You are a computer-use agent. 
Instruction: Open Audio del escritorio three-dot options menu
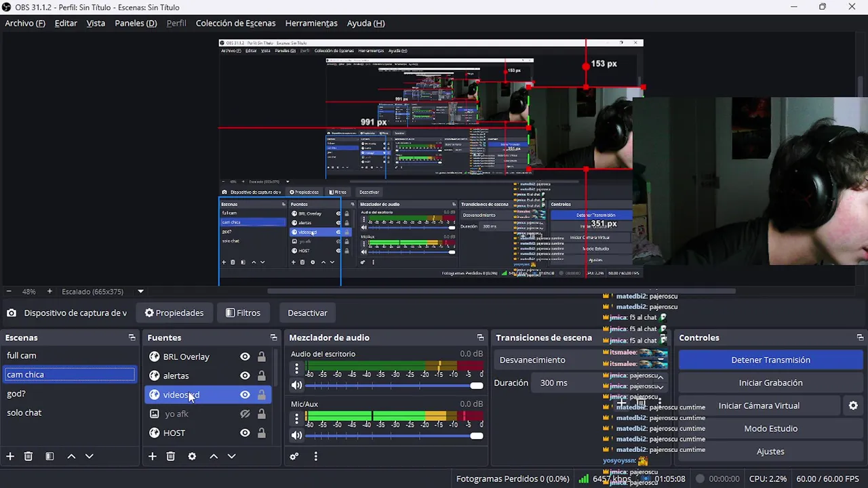pyautogui.click(x=296, y=369)
